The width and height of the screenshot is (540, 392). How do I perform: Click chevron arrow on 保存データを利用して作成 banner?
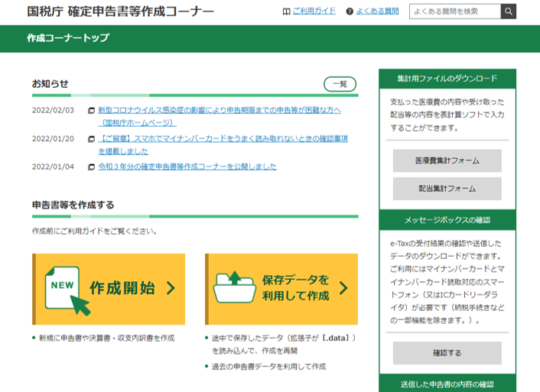coord(343,288)
